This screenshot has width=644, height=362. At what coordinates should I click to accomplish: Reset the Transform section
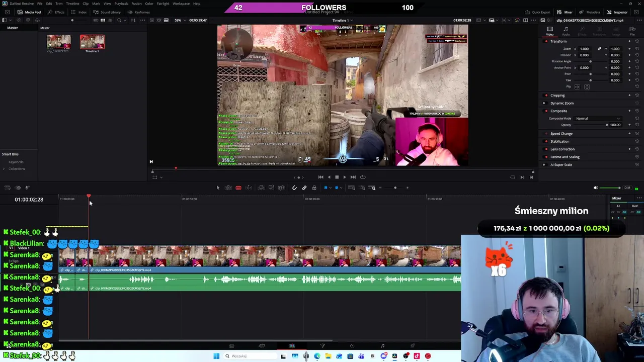(637, 41)
